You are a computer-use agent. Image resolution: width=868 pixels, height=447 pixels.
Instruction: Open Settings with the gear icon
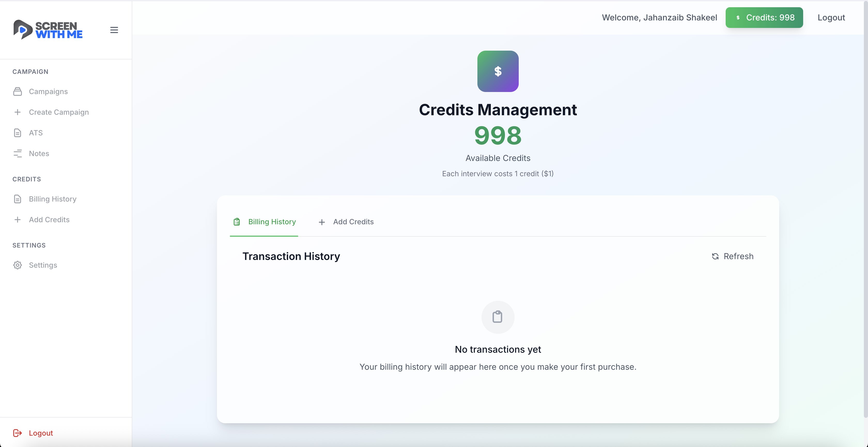click(x=18, y=265)
